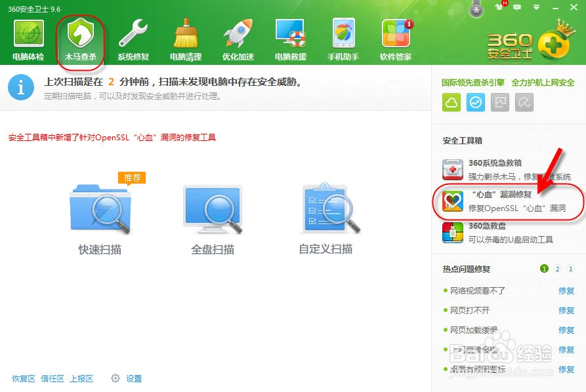Image resolution: width=586 pixels, height=392 pixels.
Task: Click the blue chart engine icon
Action: 476,102
